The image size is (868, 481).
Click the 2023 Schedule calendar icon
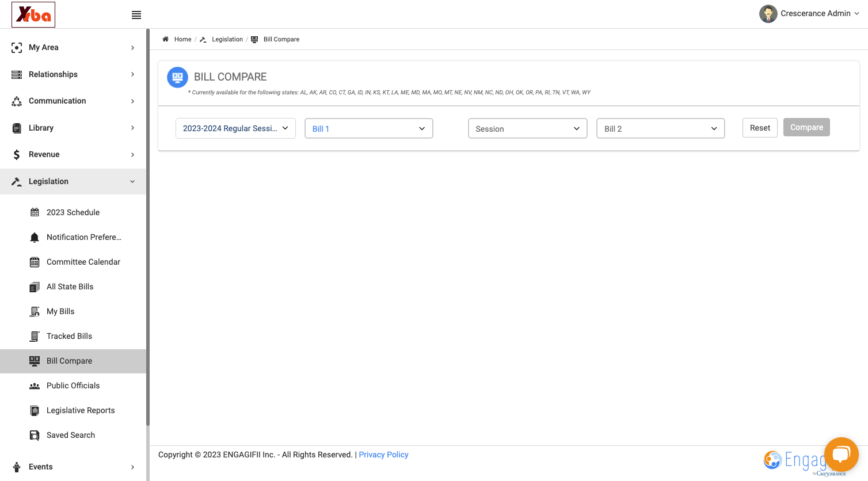pyautogui.click(x=35, y=212)
